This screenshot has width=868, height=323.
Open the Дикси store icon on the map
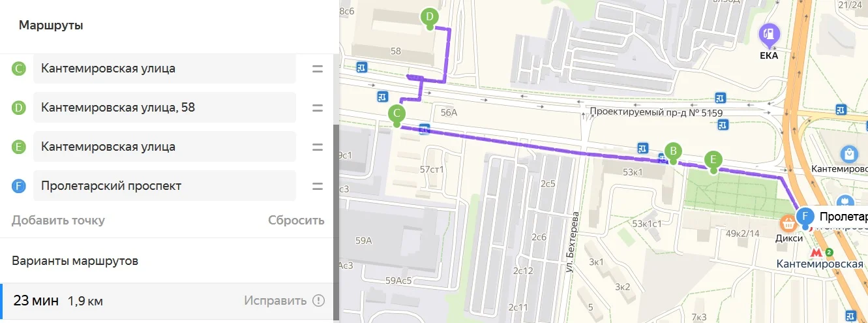pos(788,223)
